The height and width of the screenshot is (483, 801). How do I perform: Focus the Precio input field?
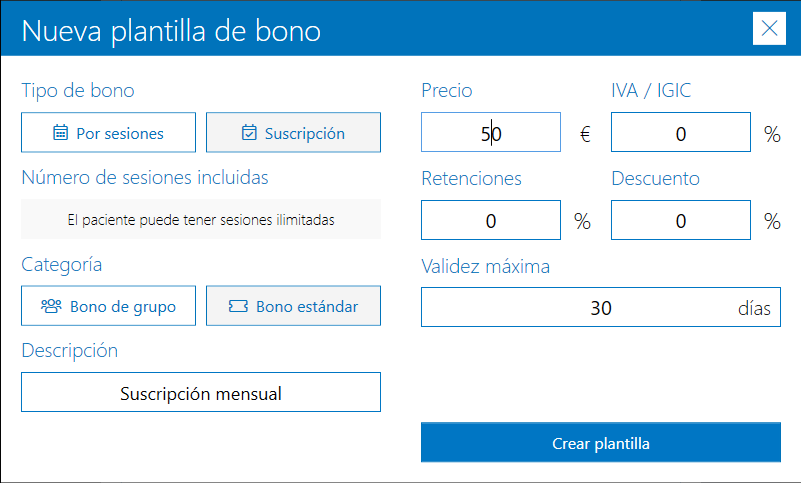click(x=490, y=133)
